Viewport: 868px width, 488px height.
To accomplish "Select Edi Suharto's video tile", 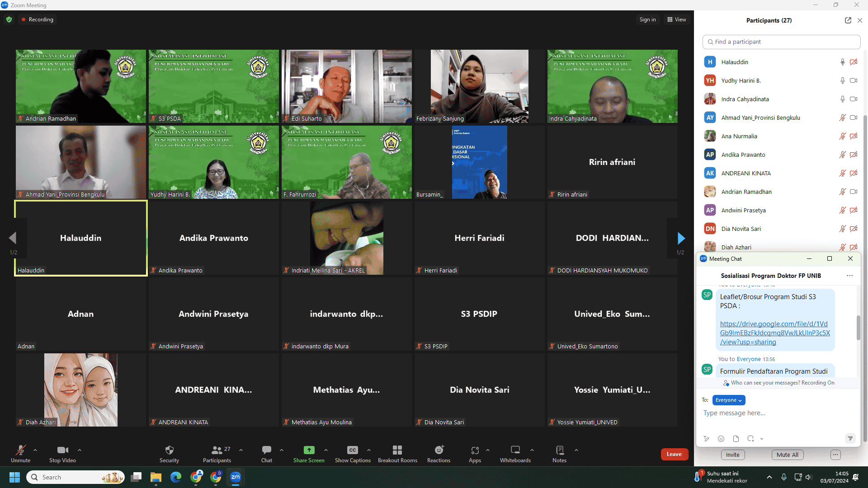I will coord(347,86).
